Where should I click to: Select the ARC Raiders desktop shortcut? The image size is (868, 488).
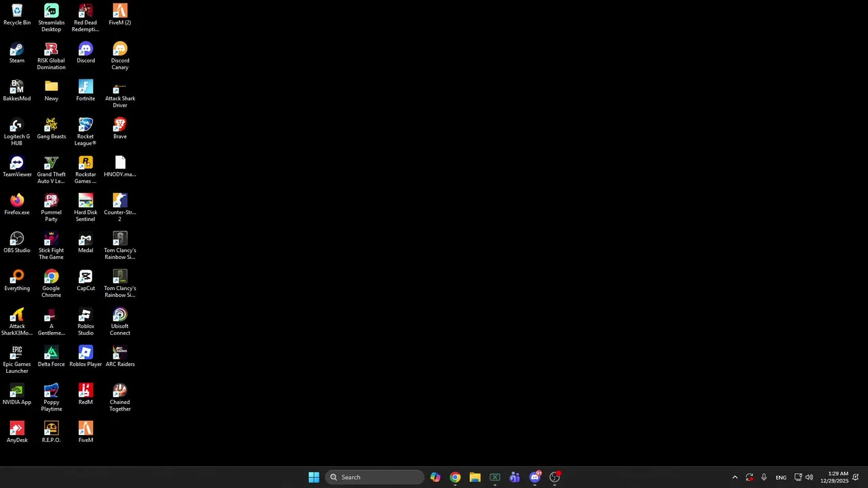[x=120, y=357]
